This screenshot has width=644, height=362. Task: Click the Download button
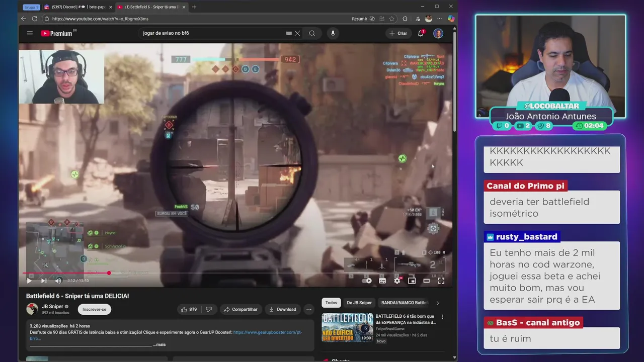point(282,309)
